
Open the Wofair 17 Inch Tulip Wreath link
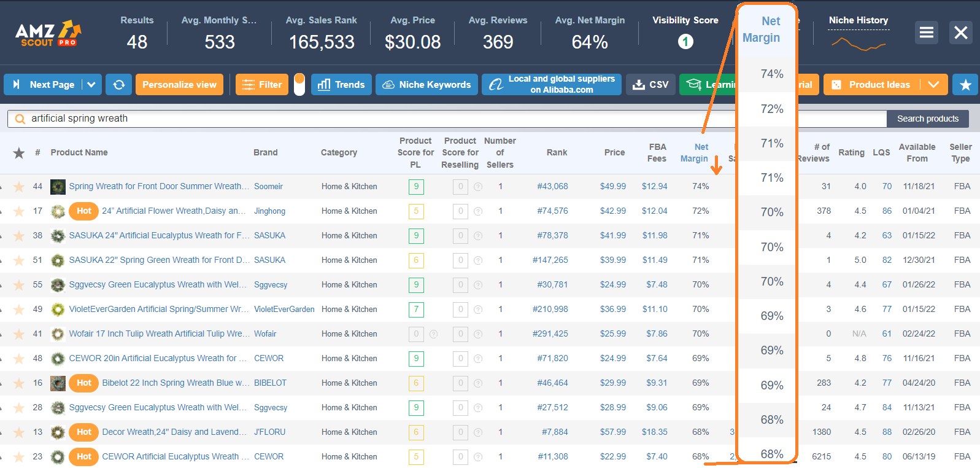pyautogui.click(x=160, y=333)
